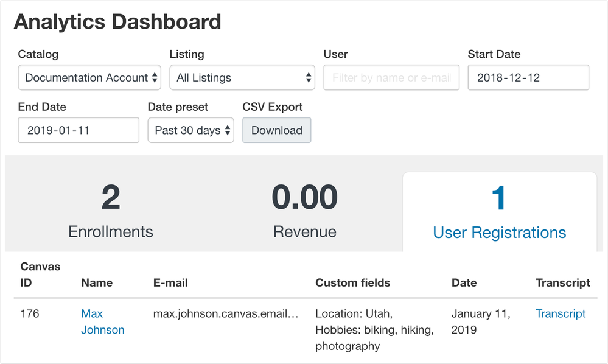
Task: Click the Download button to export CSV
Action: coord(276,130)
